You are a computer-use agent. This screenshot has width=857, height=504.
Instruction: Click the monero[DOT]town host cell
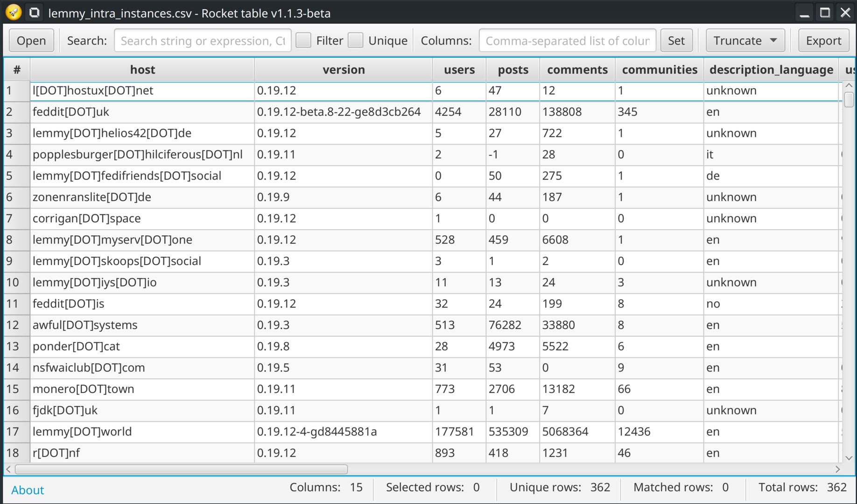coord(142,389)
